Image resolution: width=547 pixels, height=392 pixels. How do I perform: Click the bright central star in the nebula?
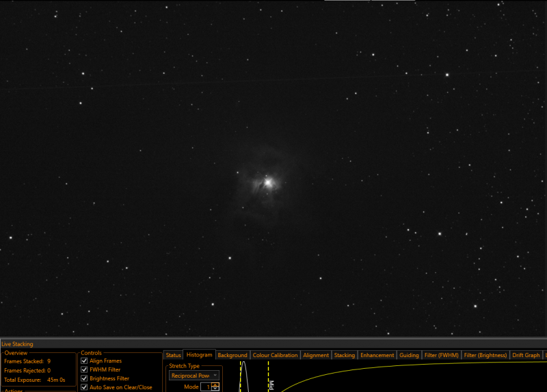coord(268,182)
